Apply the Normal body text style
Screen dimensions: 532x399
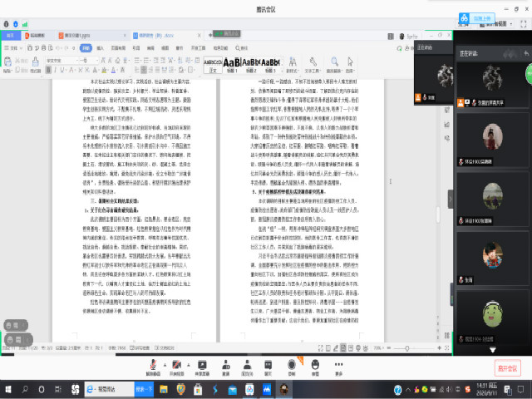213,65
